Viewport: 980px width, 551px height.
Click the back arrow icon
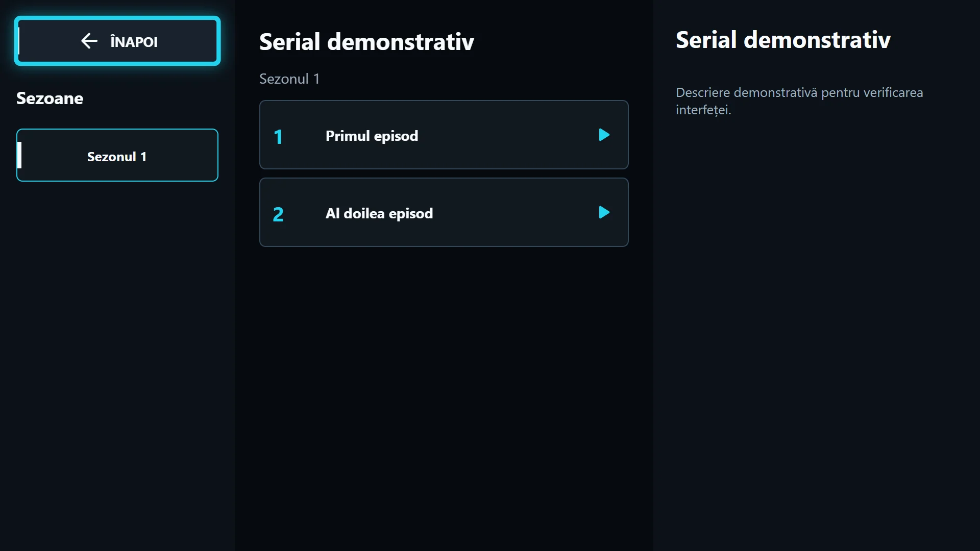tap(89, 41)
